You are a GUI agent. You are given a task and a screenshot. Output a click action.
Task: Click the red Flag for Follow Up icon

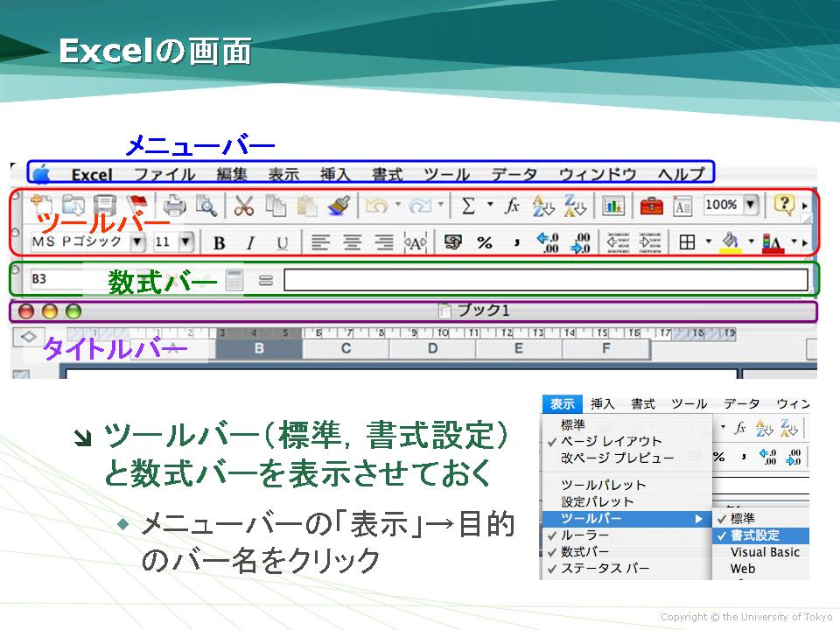[136, 205]
